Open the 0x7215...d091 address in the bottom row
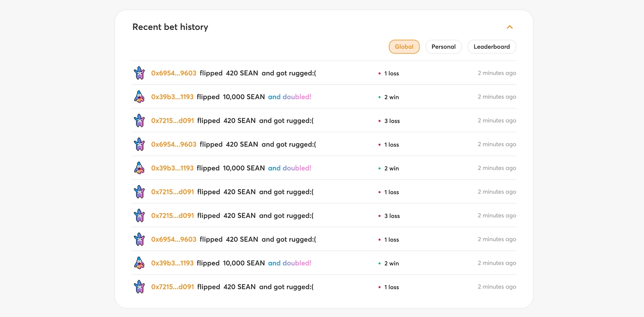The height and width of the screenshot is (317, 644). point(172,287)
